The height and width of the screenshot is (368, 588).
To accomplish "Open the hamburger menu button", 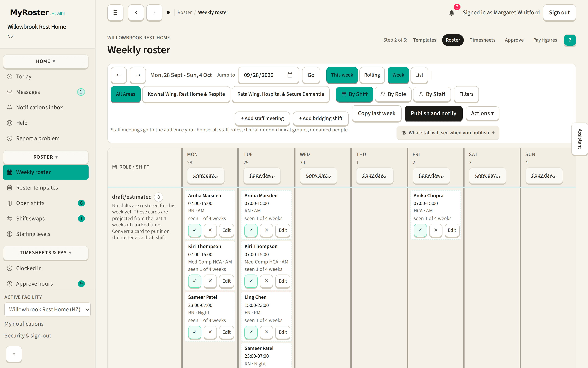I will pyautogui.click(x=115, y=12).
